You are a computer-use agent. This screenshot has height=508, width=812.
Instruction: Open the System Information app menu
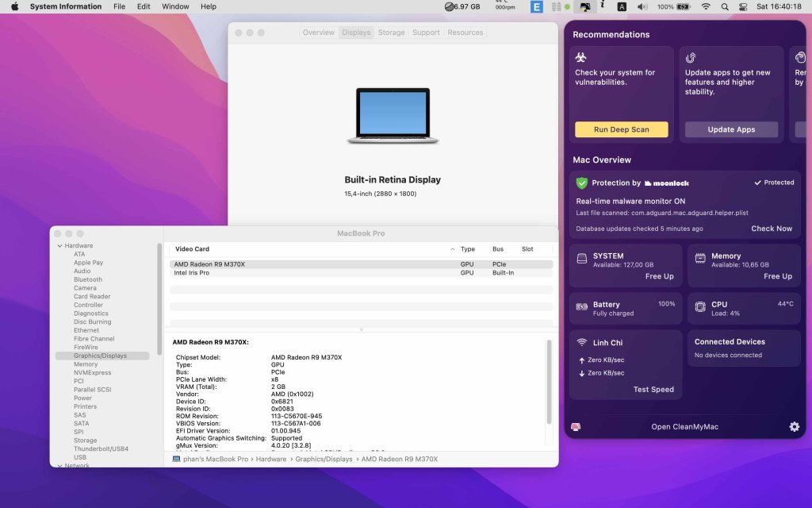point(66,6)
